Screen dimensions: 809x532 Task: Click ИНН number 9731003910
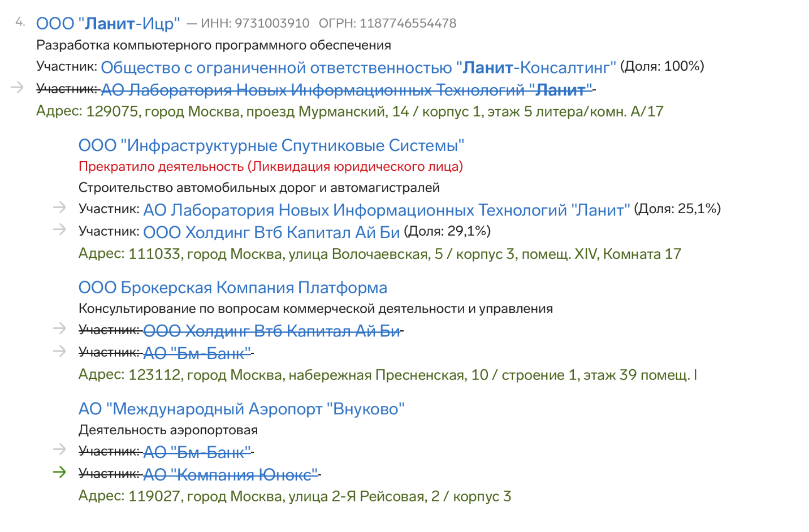click(x=272, y=24)
